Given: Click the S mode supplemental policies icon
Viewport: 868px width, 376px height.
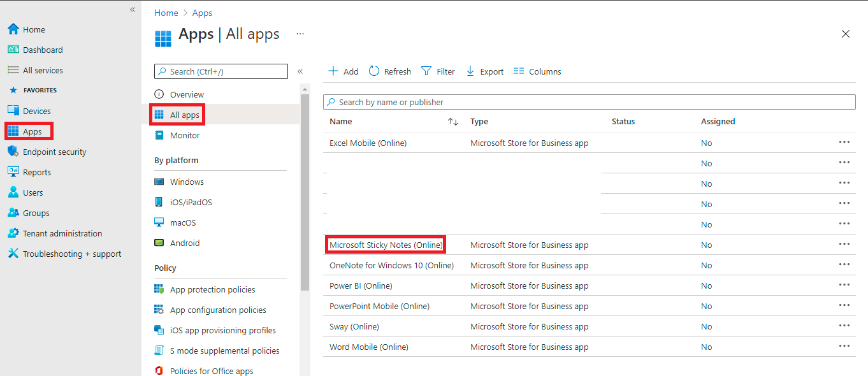Looking at the screenshot, I should 159,351.
